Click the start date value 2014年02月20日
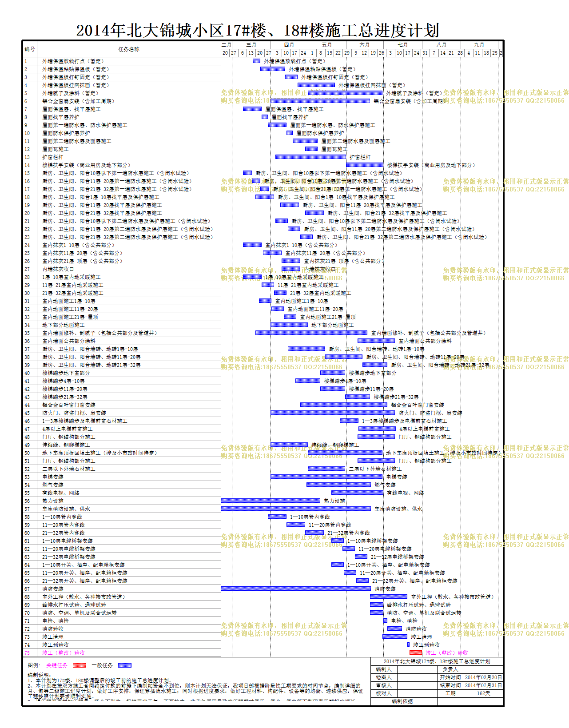Screen dimensions: 569x728 tap(483, 677)
